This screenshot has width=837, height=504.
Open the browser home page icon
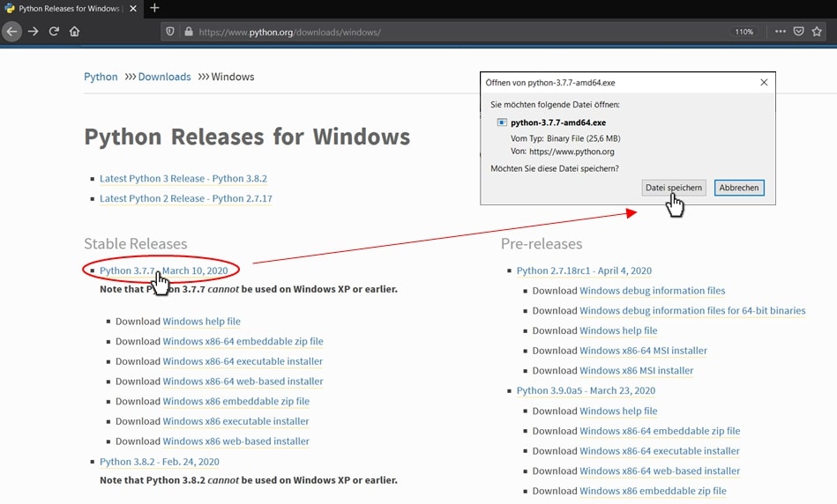click(x=74, y=32)
